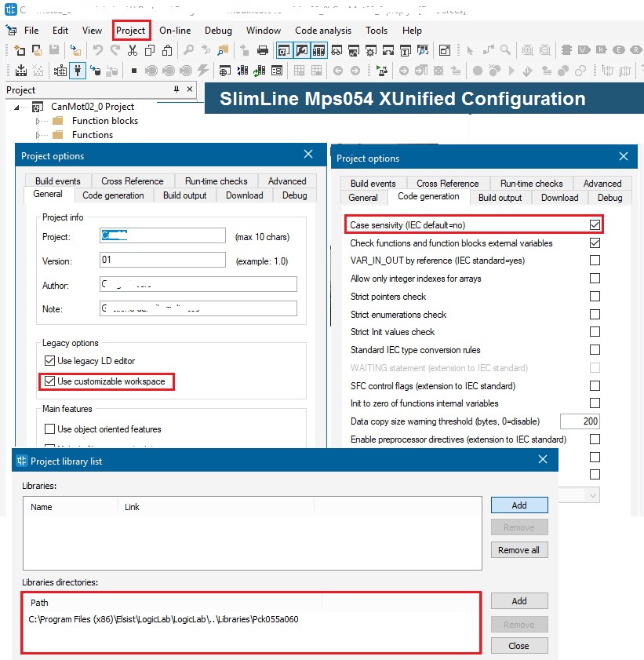Open the target configuration chip icon
This screenshot has height=660, width=644.
click(60, 71)
